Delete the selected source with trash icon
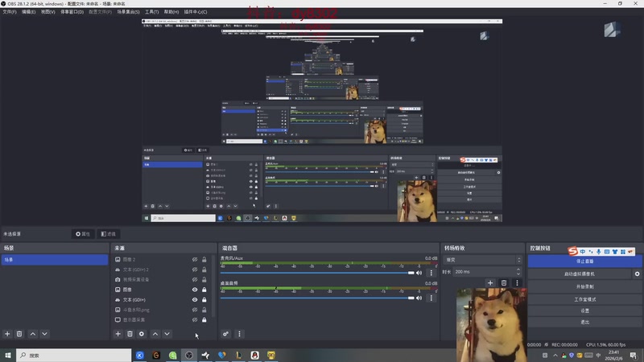644x362 pixels. 130,334
